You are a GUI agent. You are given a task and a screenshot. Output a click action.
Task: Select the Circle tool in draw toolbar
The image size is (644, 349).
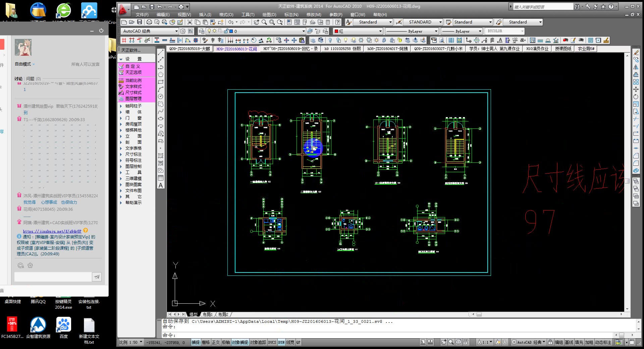161,97
